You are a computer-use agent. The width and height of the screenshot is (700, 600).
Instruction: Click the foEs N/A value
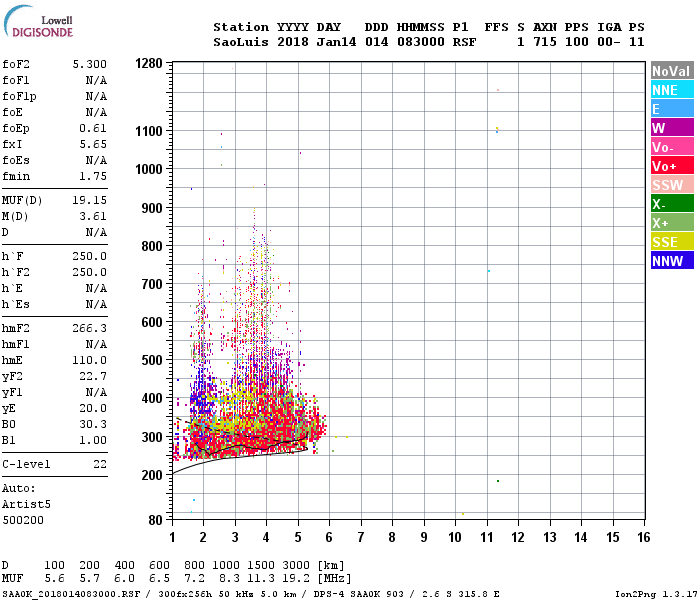coord(96,160)
